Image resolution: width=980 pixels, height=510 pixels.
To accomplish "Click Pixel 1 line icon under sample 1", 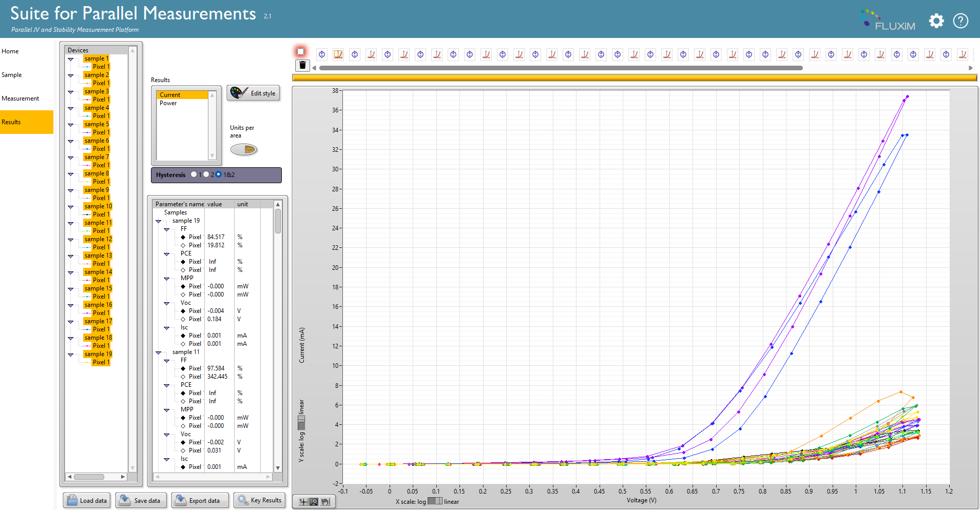I will point(87,67).
